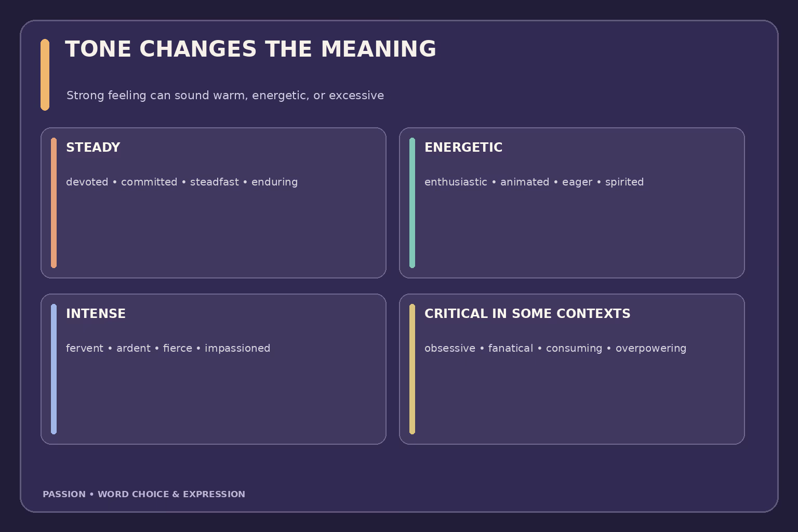The width and height of the screenshot is (798, 532).
Task: Click the salmon accent bar in Steady card
Action: tap(54, 203)
